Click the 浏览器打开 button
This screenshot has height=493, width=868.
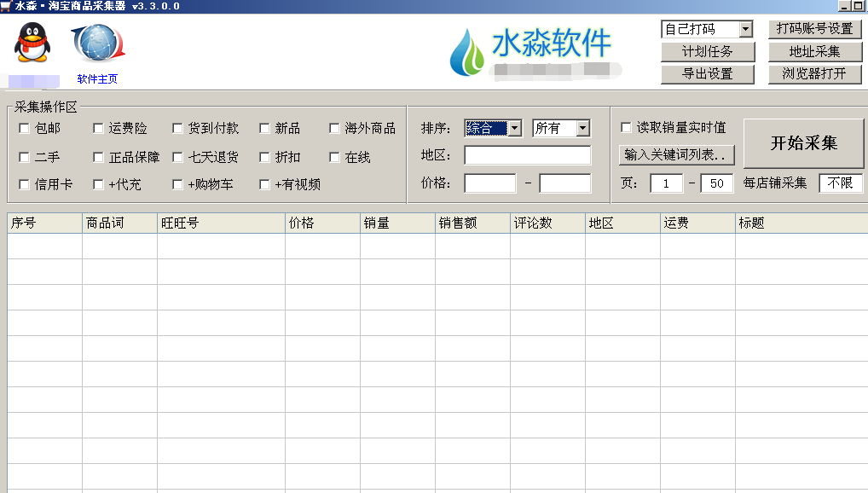point(815,74)
